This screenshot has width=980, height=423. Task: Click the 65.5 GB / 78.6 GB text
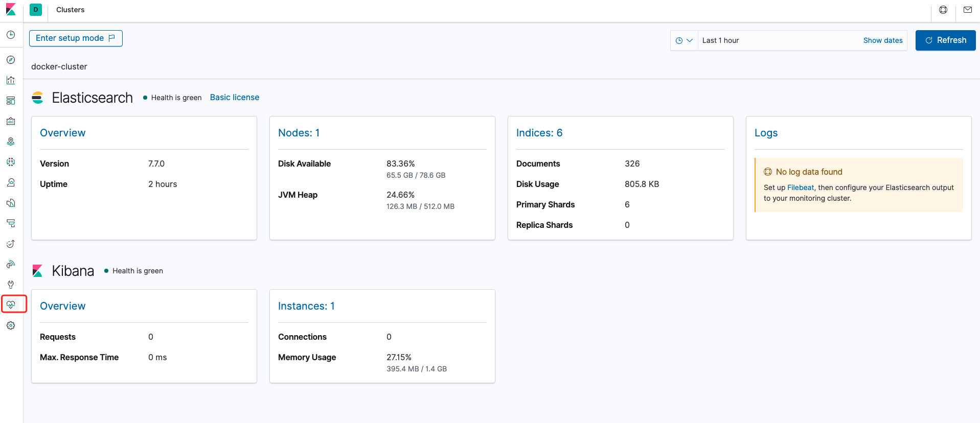pos(416,175)
